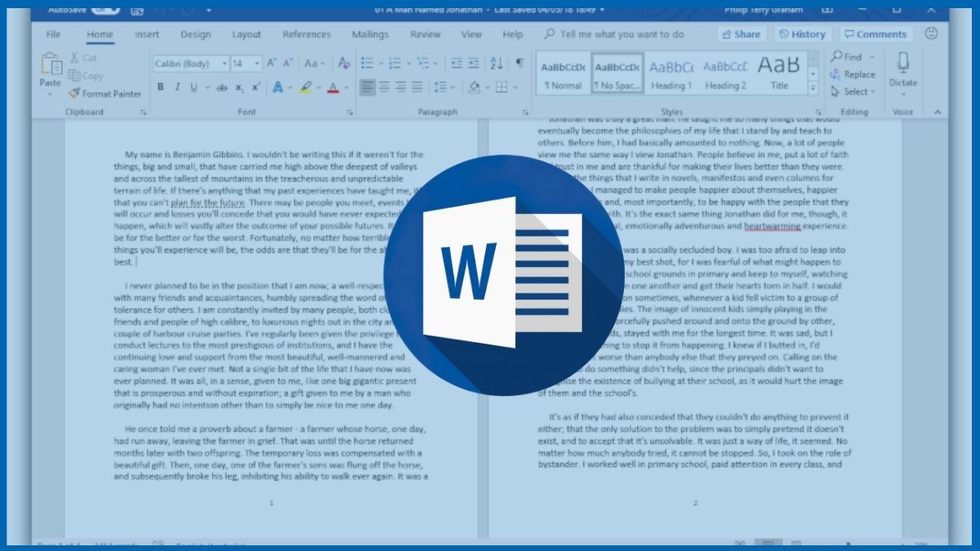980x551 pixels.
Task: Toggle italic formatting
Action: coord(177,86)
